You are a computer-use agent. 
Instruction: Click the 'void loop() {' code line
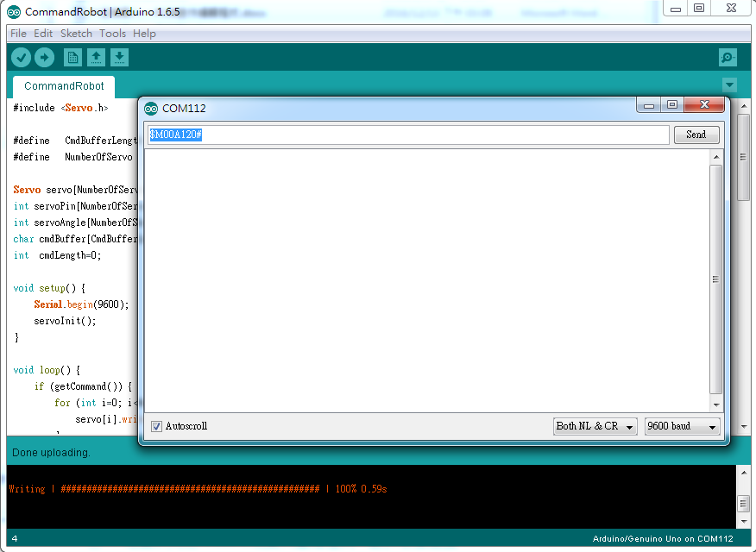coord(47,370)
